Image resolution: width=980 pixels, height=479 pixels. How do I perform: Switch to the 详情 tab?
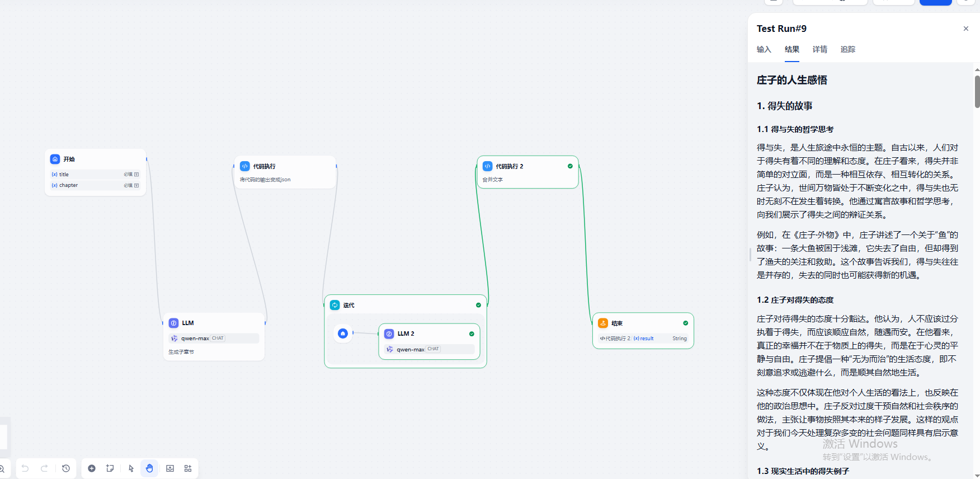[x=820, y=49]
